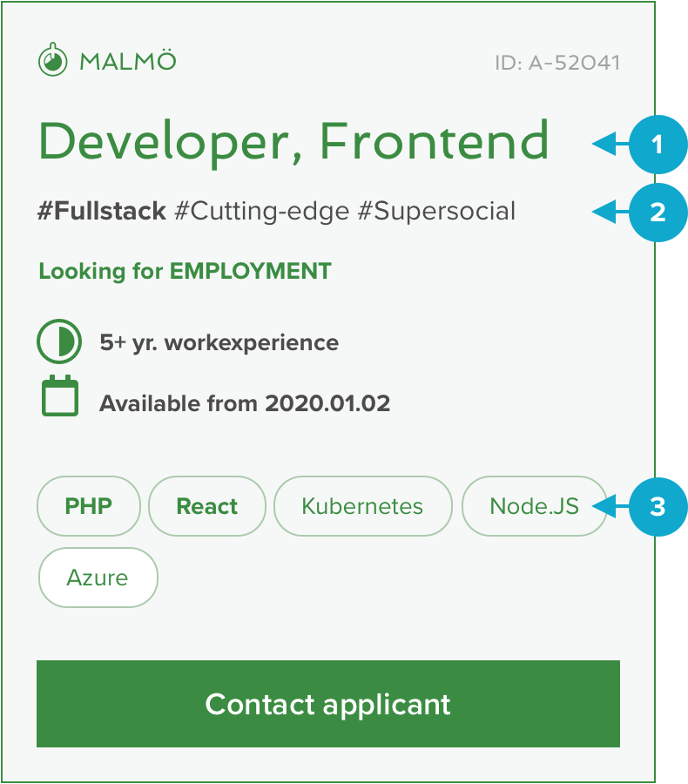Open the #Cutting-edge hashtag

[x=261, y=212]
